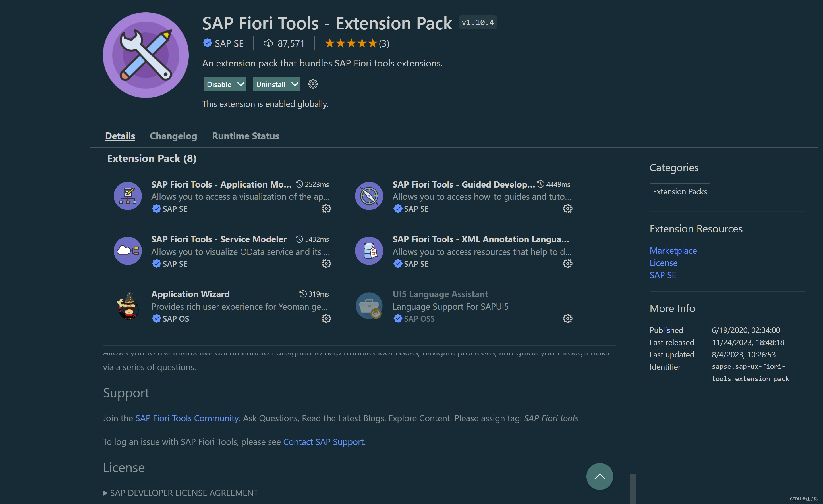Screen dimensions: 823x504
Task: Click the v1.10.4 version badge
Action: coord(477,22)
